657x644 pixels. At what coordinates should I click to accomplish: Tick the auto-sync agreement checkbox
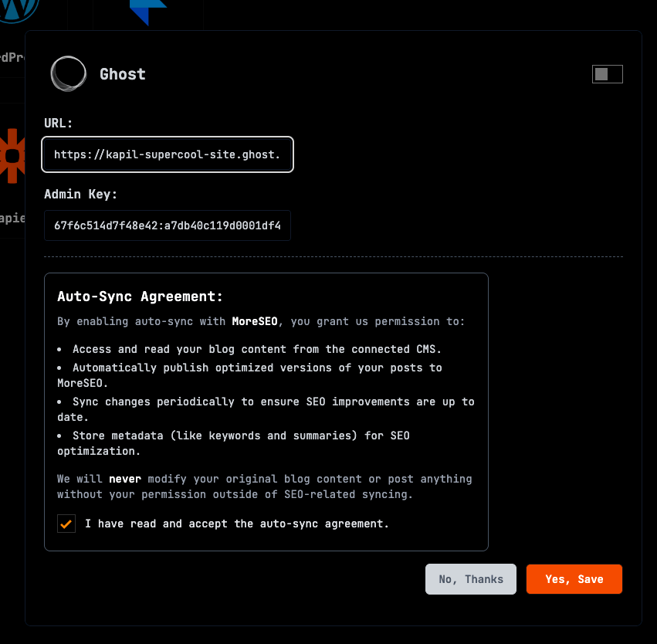(66, 524)
